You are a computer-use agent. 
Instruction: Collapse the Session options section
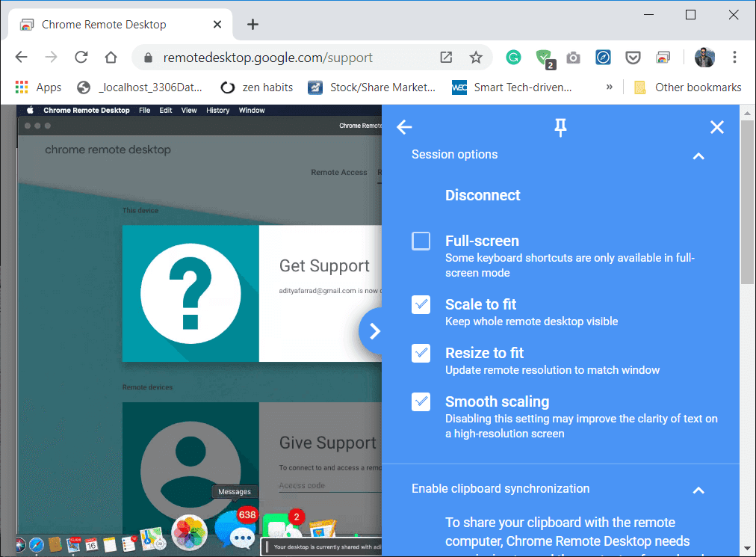(x=698, y=156)
